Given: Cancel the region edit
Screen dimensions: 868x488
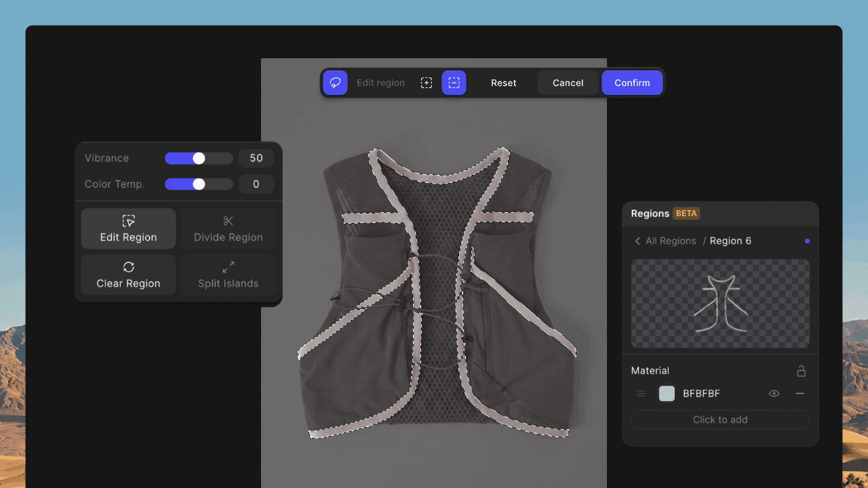Looking at the screenshot, I should point(568,83).
